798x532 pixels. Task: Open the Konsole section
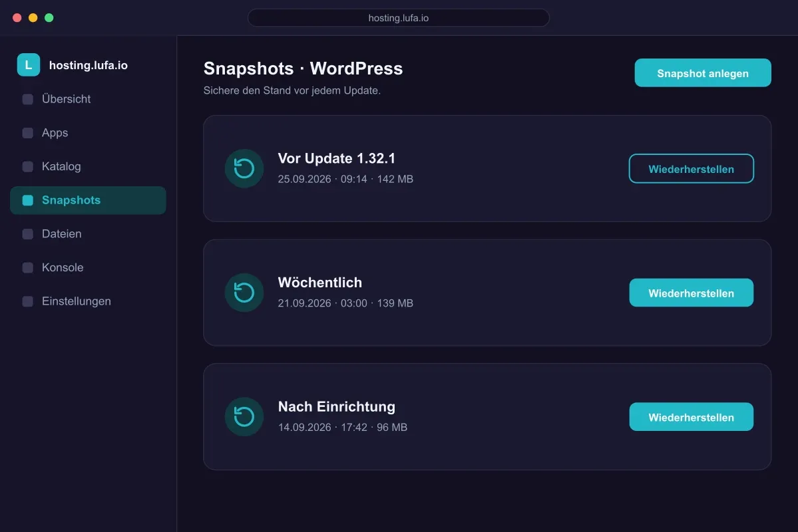tap(88, 267)
